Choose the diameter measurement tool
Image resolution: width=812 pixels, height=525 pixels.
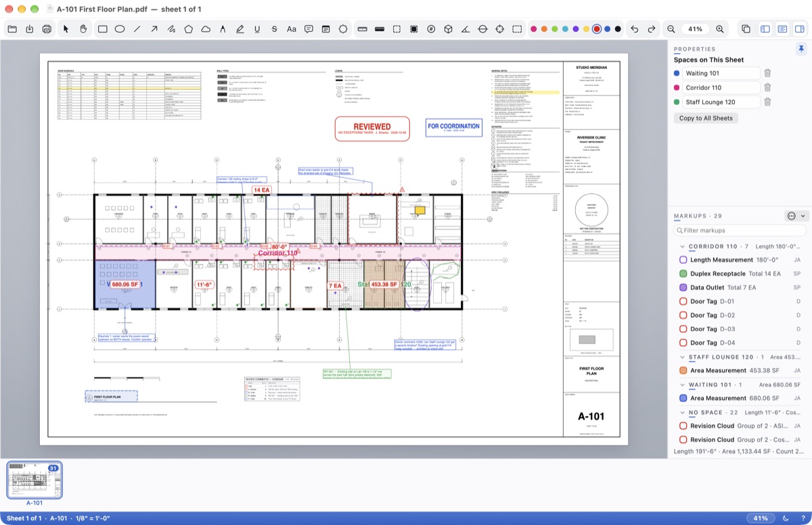point(482,29)
